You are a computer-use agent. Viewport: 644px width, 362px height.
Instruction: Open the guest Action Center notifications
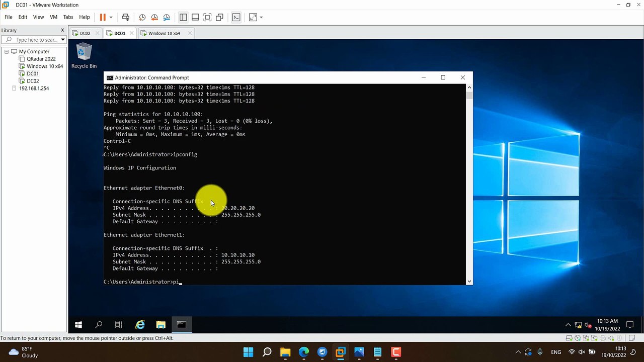pyautogui.click(x=629, y=325)
